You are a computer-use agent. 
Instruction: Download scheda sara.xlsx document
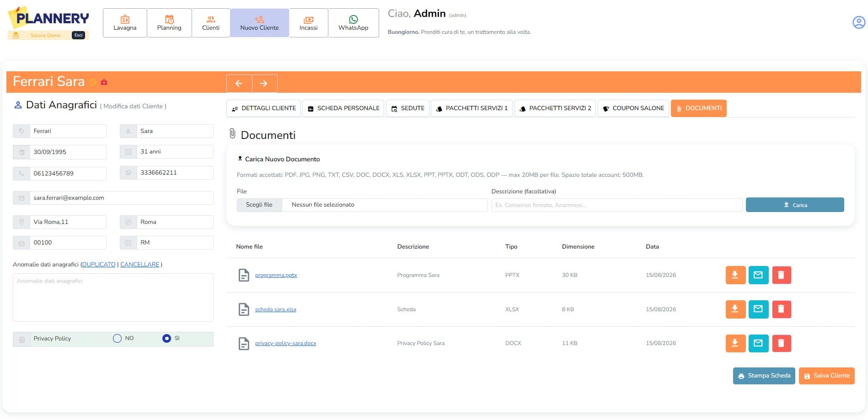tap(735, 309)
